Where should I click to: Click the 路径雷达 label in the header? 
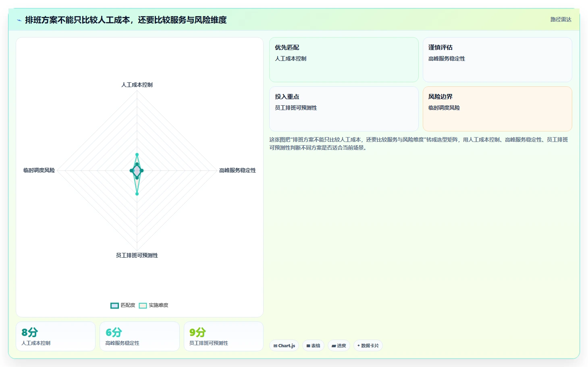tap(561, 19)
